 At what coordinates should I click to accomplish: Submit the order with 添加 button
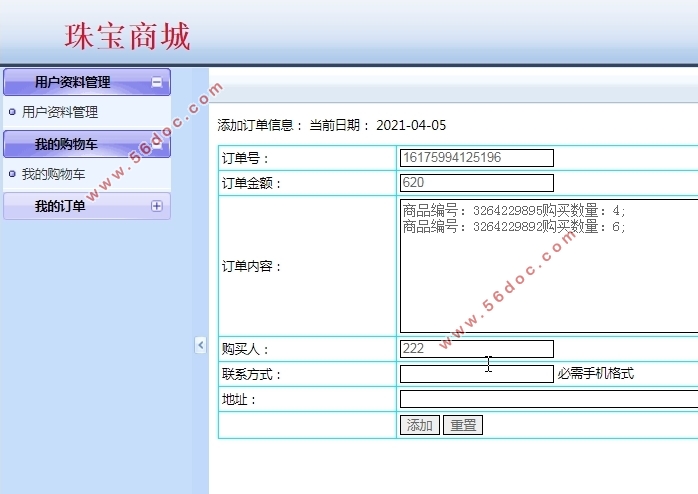420,425
